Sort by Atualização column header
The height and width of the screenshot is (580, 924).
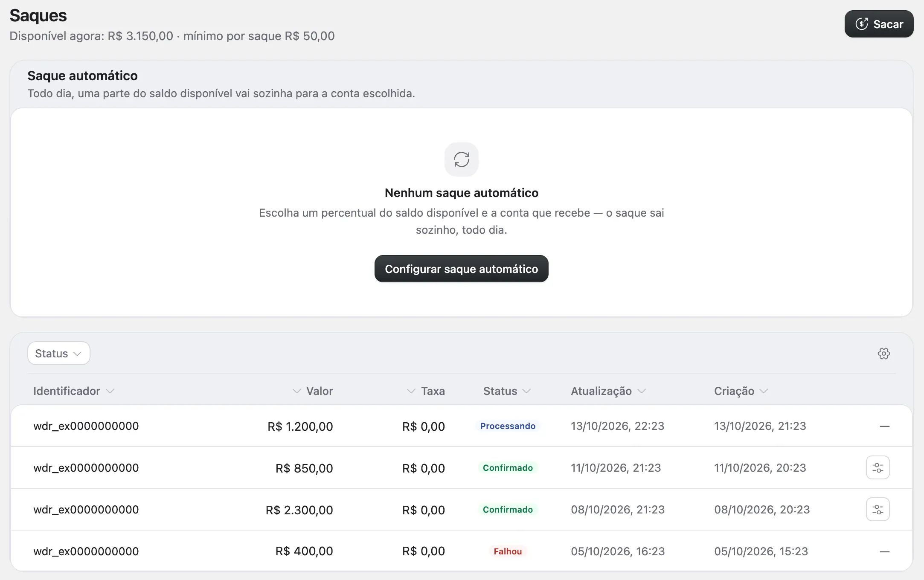608,391
